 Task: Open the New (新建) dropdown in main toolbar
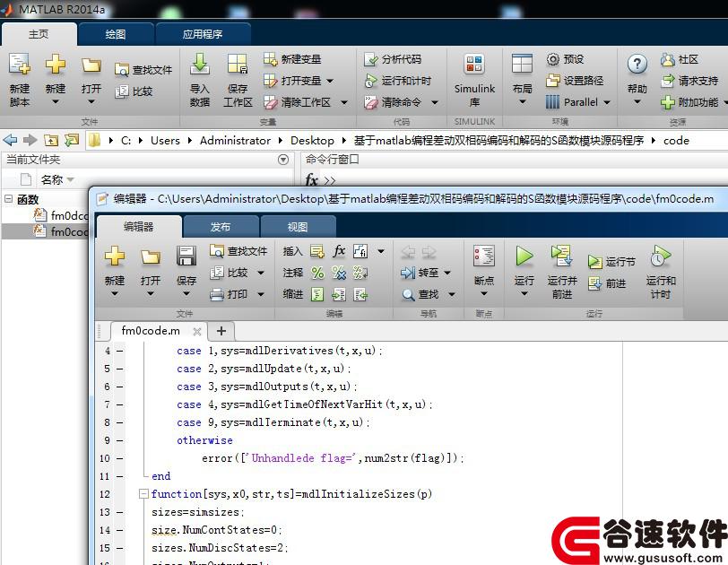(56, 101)
